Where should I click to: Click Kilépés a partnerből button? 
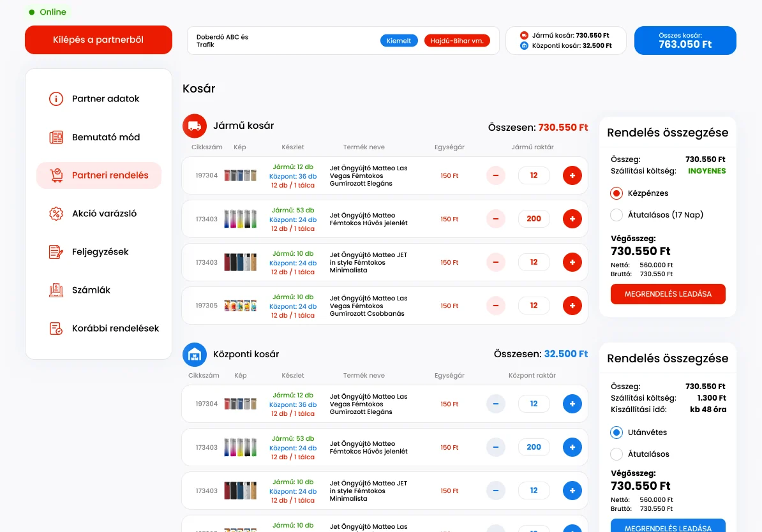tap(99, 40)
